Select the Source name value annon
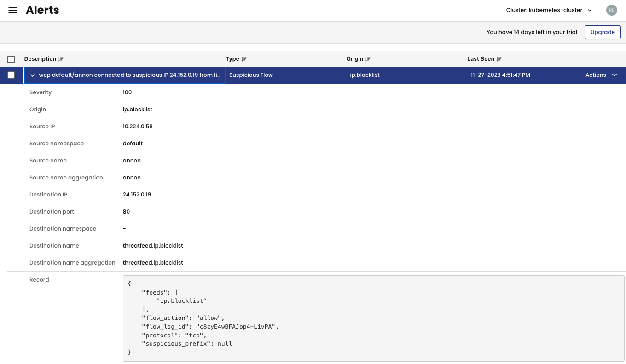This screenshot has width=626, height=364. pos(132,161)
